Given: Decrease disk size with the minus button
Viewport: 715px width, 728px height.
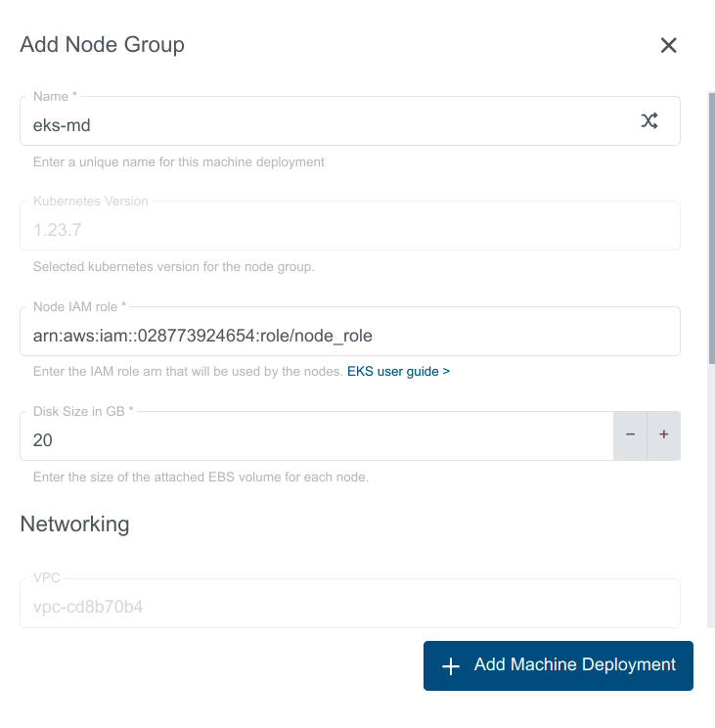Looking at the screenshot, I should (630, 434).
